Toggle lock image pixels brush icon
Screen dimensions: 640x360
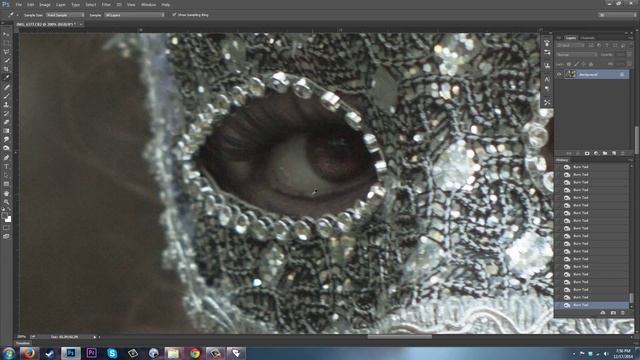[x=576, y=64]
